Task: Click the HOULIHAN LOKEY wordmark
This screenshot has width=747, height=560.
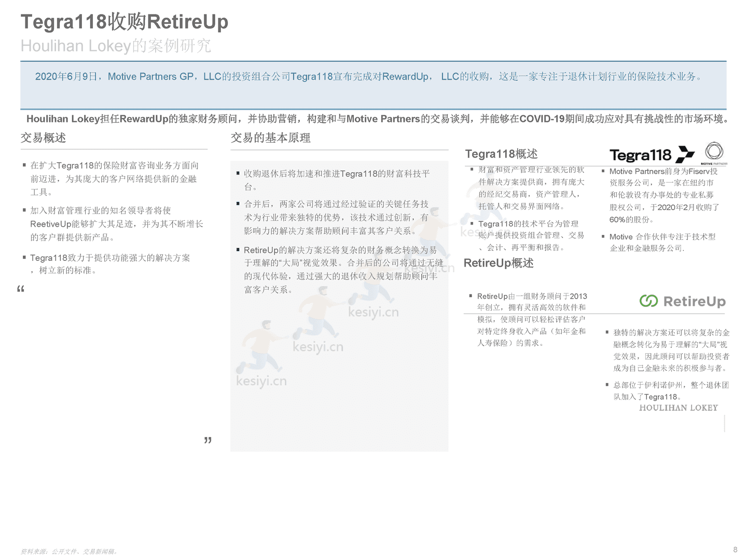Action: point(679,408)
